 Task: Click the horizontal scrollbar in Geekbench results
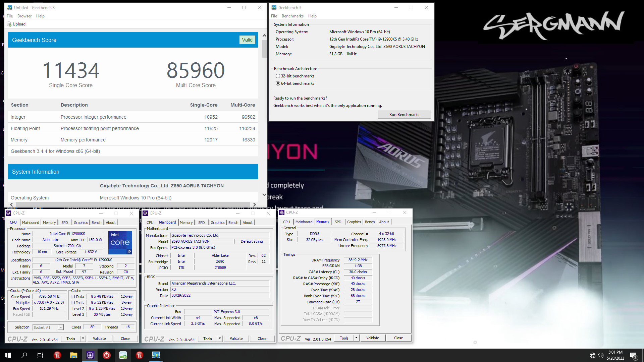133,204
